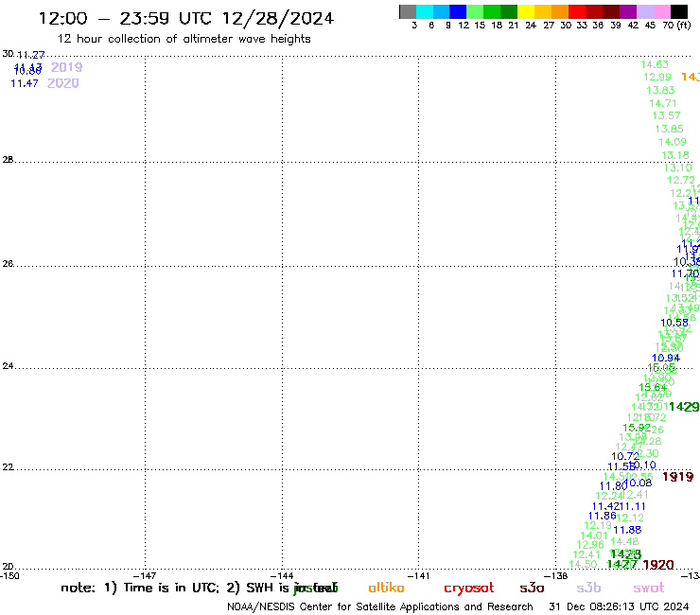Pick the pure blue swatch in the scale
700x615 pixels.
(x=458, y=11)
